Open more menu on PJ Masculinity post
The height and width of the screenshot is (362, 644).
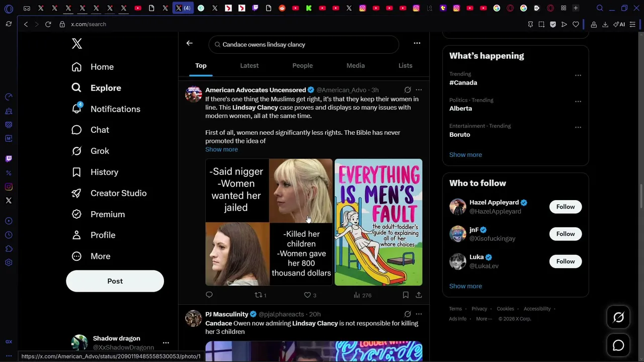419,314
